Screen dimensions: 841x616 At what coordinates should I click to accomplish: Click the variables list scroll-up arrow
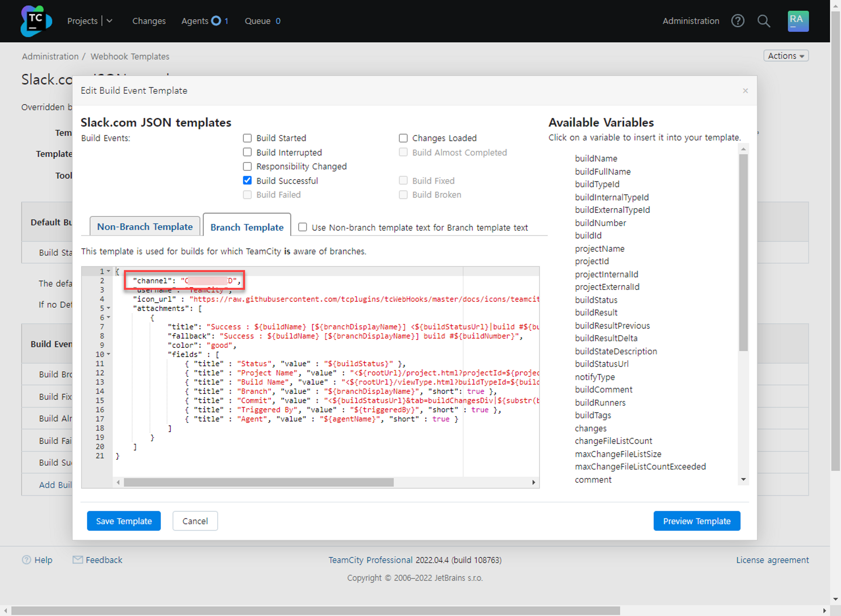pyautogui.click(x=743, y=149)
